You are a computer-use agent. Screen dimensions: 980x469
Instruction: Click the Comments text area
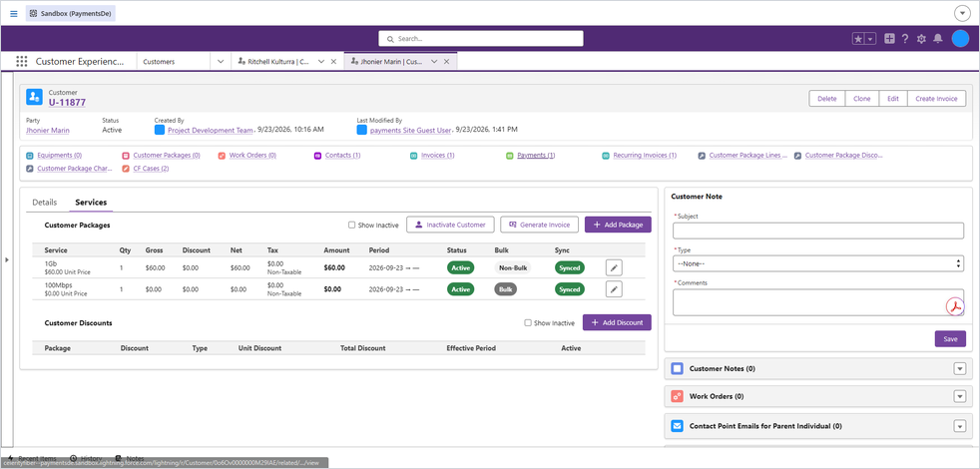click(818, 302)
